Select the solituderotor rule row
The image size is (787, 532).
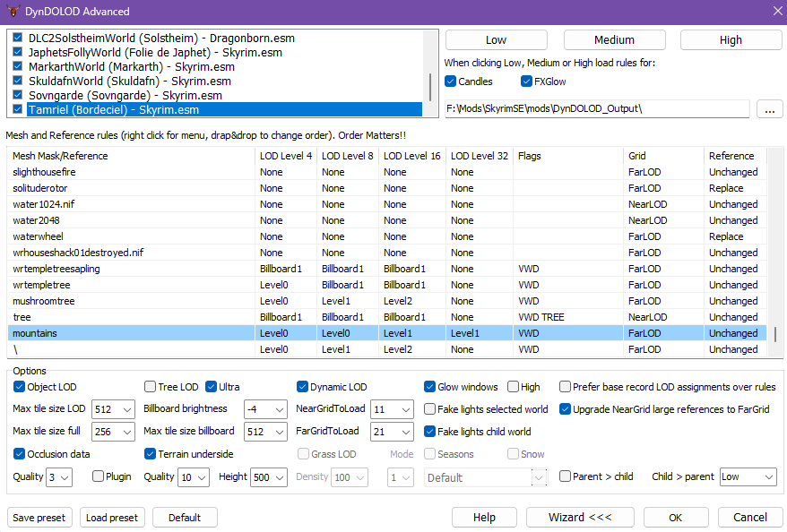(386, 188)
